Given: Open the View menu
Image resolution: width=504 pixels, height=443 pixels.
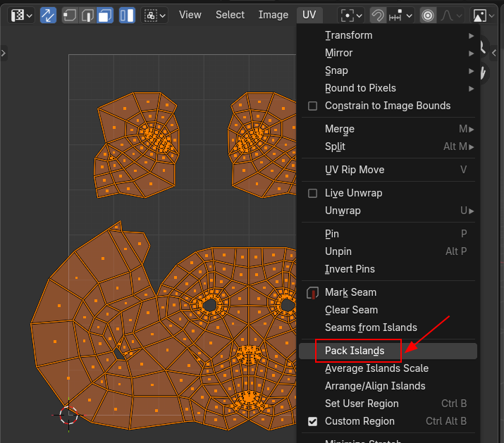Looking at the screenshot, I should tap(190, 15).
